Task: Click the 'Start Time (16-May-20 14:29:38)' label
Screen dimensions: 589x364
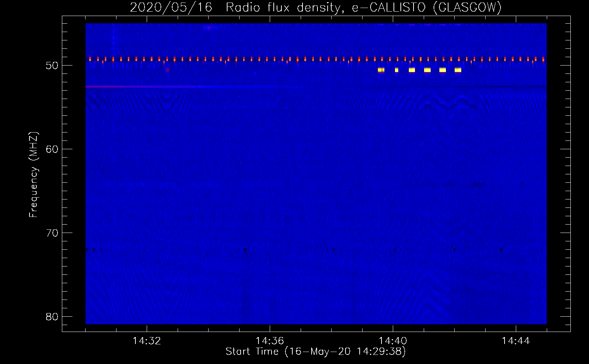Action: (x=316, y=352)
